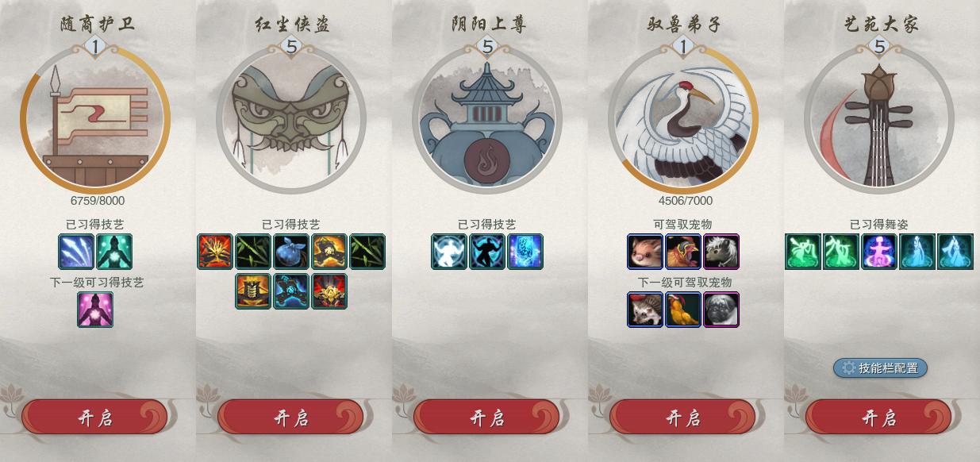Select the yellow chick next-level pet icon

click(x=683, y=310)
